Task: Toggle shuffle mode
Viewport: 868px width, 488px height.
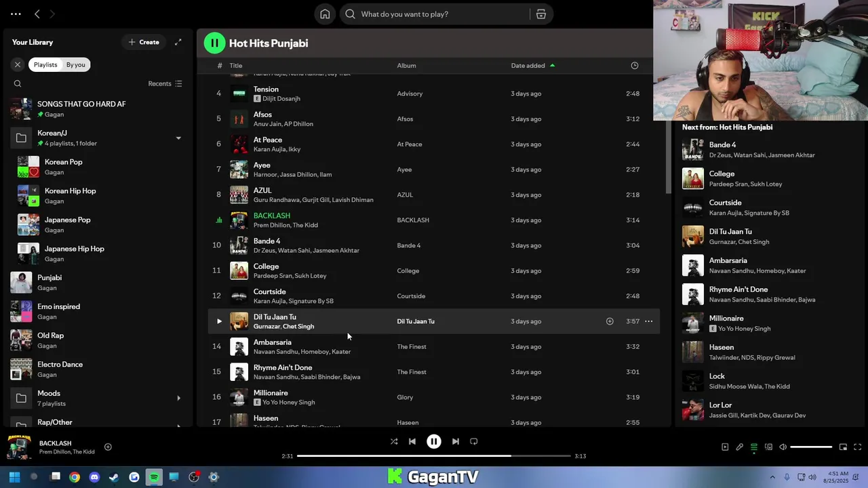Action: coord(394,441)
